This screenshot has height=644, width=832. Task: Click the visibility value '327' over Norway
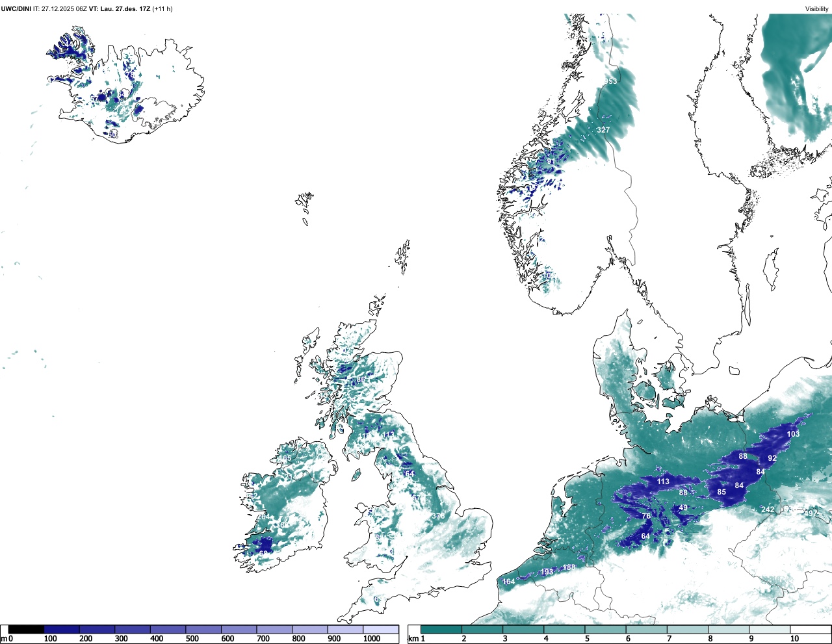[x=603, y=130]
